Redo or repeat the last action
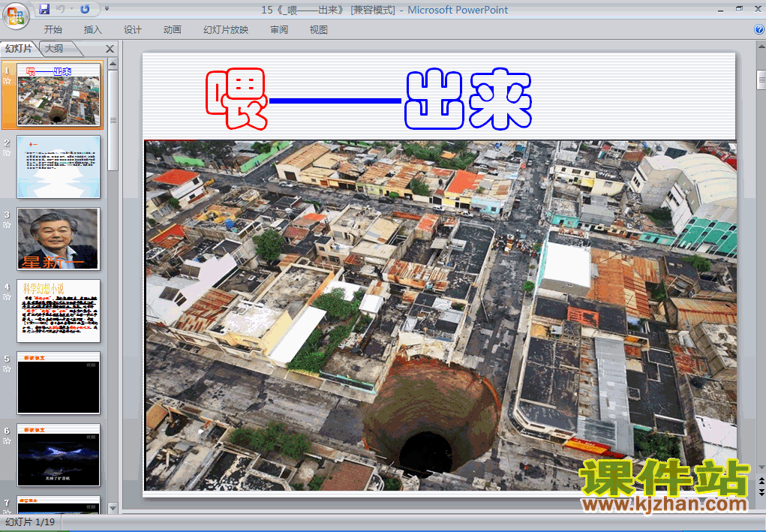The image size is (766, 532). pos(85,9)
